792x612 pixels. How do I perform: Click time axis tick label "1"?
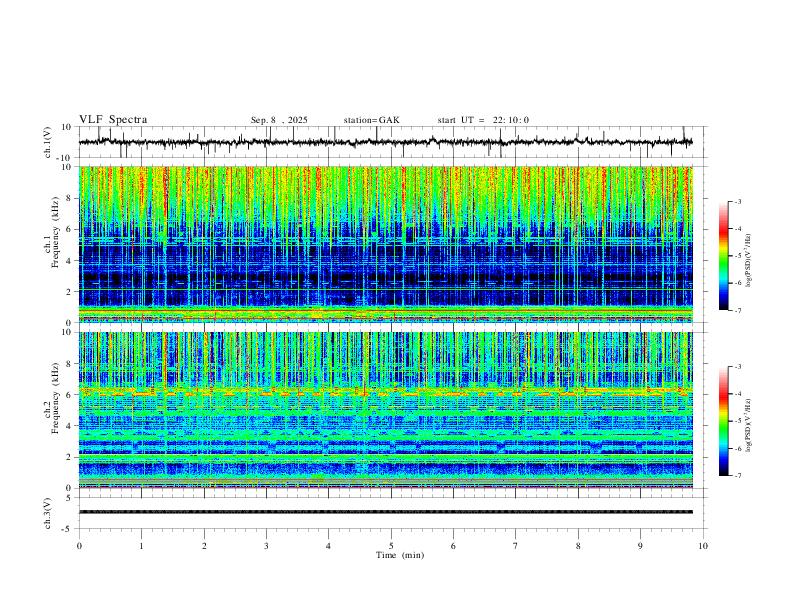[x=141, y=546]
